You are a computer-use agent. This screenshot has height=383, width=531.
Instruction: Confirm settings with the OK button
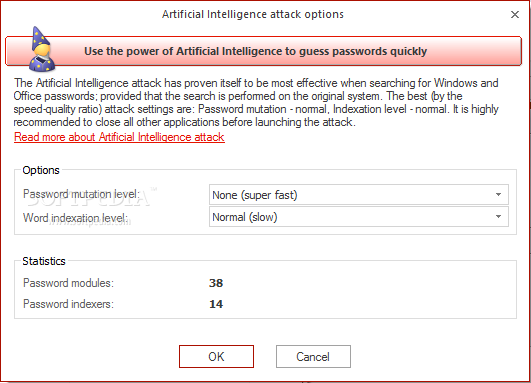pyautogui.click(x=216, y=356)
